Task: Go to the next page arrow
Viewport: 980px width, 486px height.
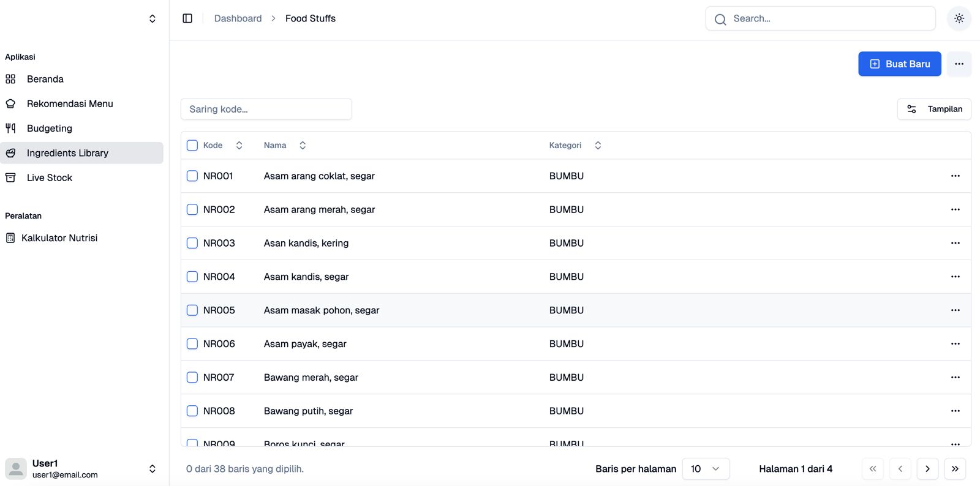Action: 927,469
